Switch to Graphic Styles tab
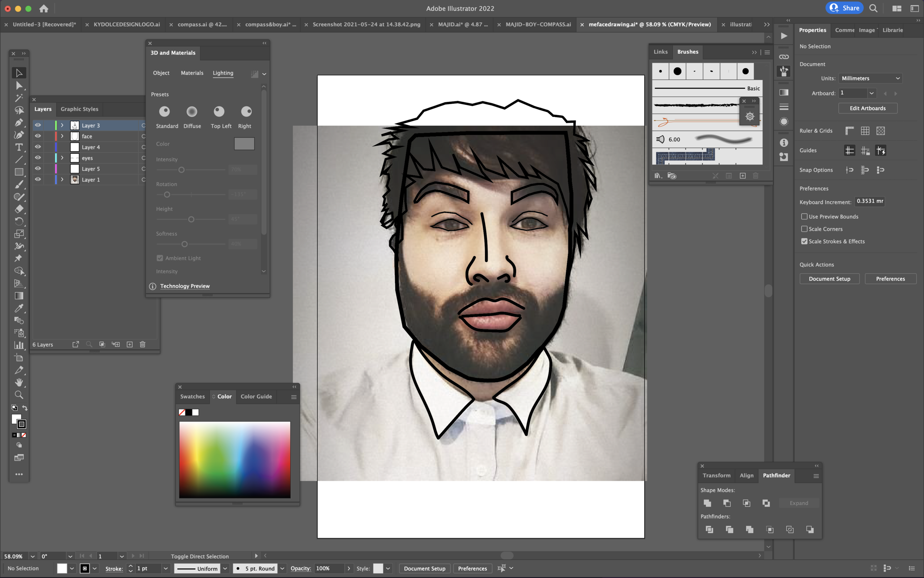The image size is (924, 578). point(79,109)
